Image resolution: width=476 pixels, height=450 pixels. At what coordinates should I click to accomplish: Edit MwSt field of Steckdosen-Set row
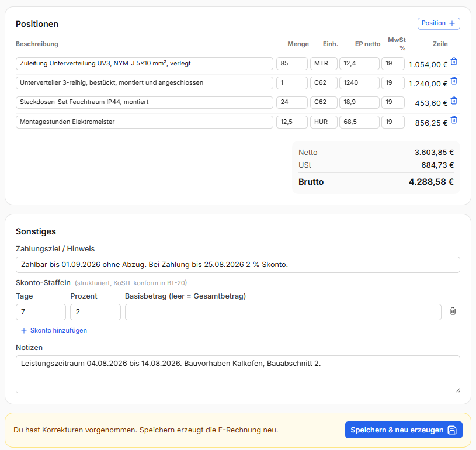point(393,102)
